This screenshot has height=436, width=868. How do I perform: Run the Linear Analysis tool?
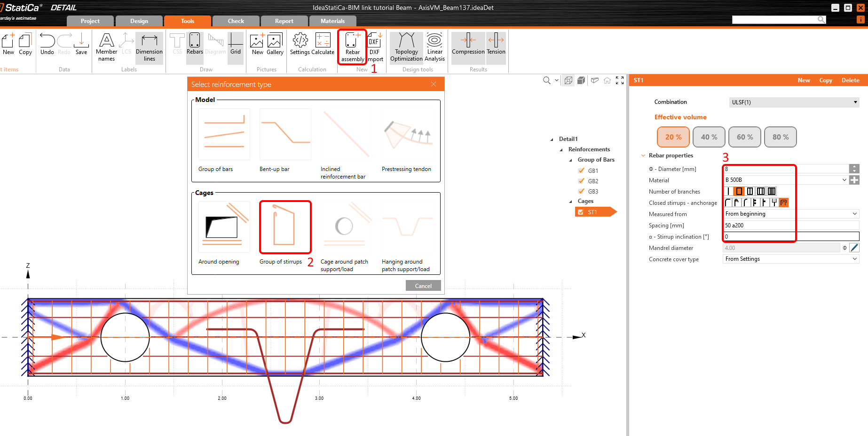[434, 47]
